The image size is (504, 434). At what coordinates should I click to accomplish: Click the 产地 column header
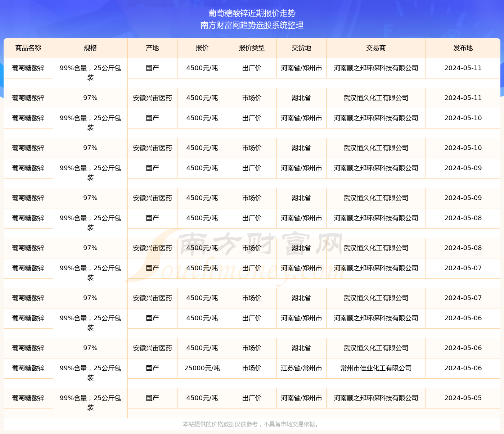coord(152,48)
